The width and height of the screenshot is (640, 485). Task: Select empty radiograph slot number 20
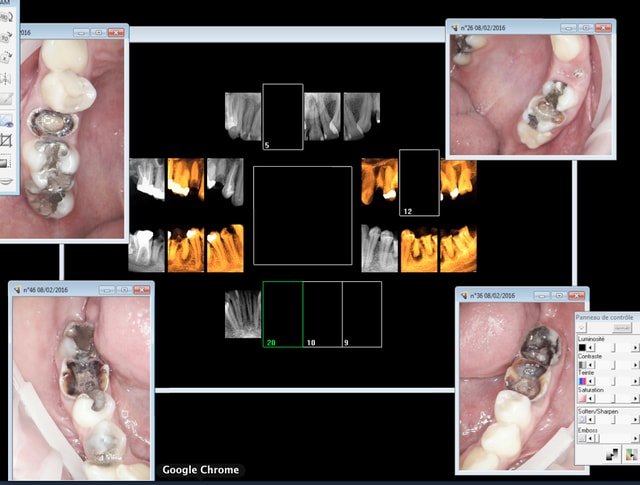click(x=282, y=314)
